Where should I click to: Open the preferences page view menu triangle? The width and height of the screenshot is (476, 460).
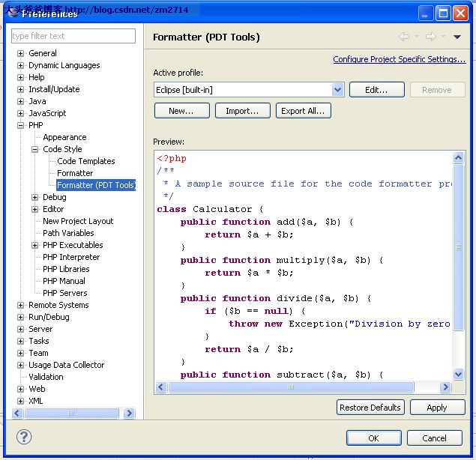click(457, 37)
